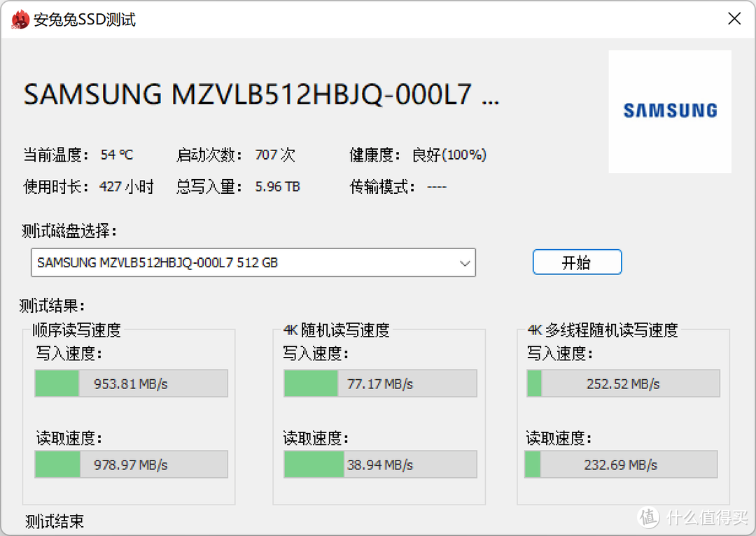Click the 健康度 label
The width and height of the screenshot is (756, 536).
coord(375,155)
